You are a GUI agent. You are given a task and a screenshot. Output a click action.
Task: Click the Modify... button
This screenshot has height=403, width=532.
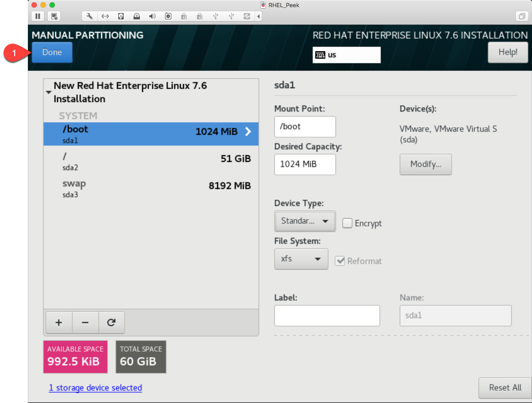pos(425,165)
